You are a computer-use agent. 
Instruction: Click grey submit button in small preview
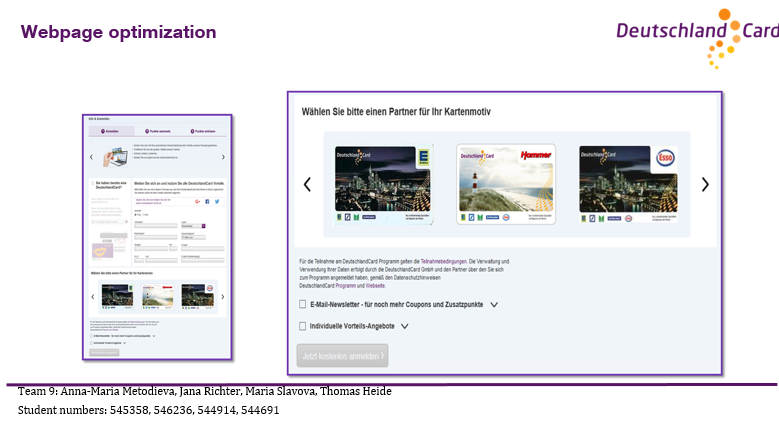(x=104, y=352)
